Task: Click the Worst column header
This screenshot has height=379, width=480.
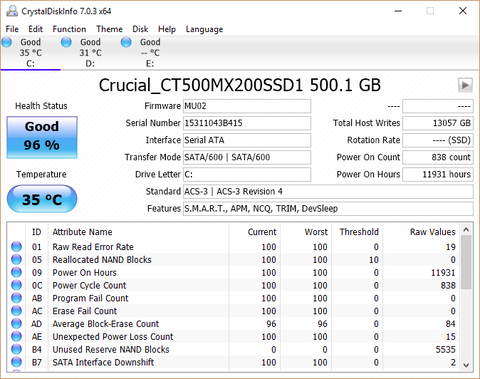Action: [x=305, y=232]
